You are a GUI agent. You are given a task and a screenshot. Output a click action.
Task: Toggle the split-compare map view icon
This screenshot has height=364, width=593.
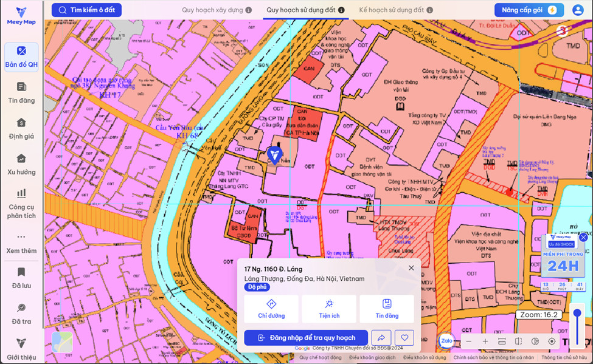click(519, 342)
